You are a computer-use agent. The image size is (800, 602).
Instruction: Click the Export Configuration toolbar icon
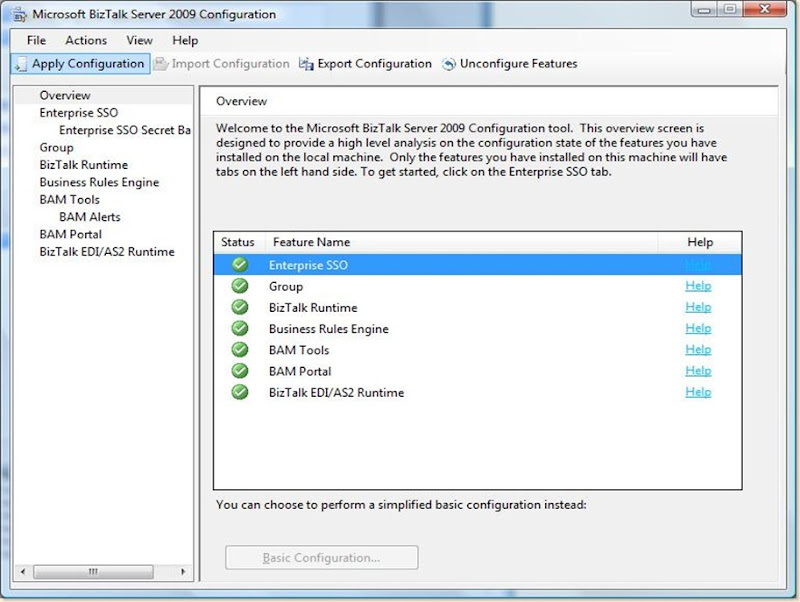tap(308, 64)
